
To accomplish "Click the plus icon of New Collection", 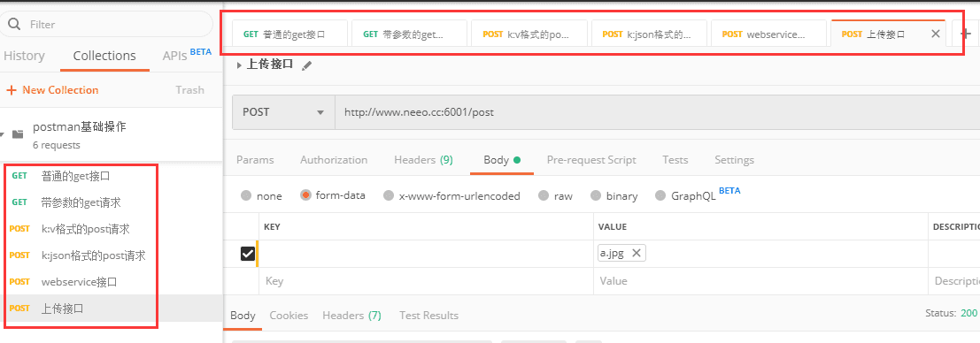I will (11, 90).
